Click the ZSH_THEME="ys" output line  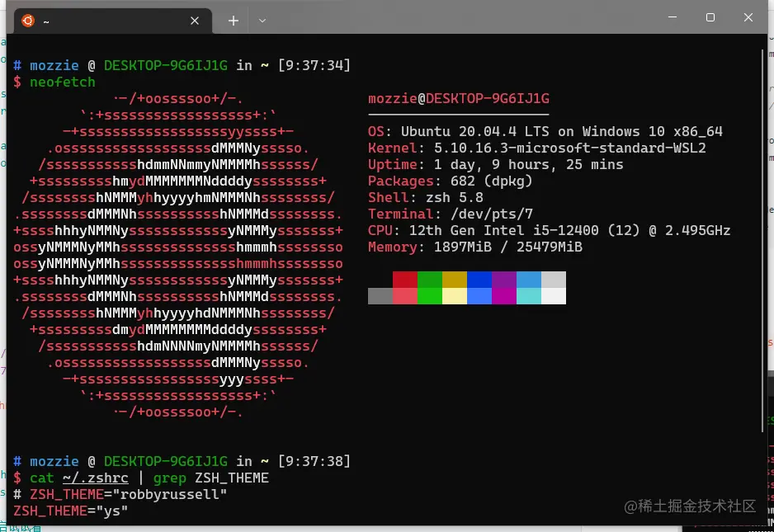pos(71,511)
